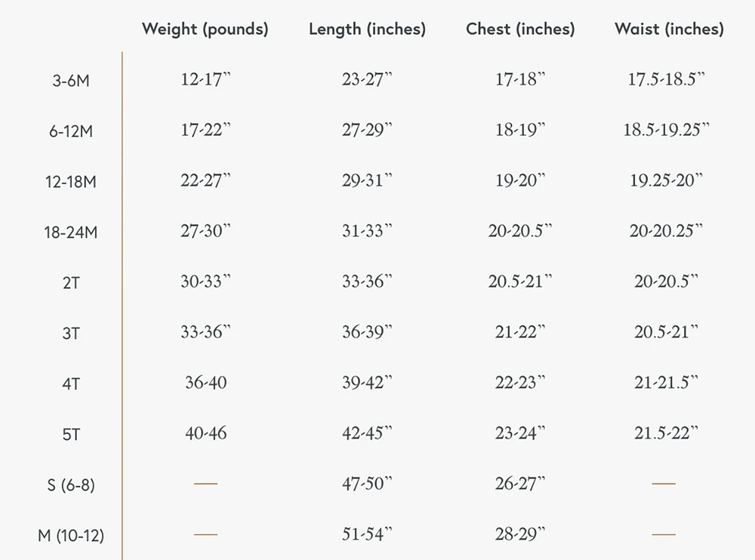
Task: Click the 20-20.25" waist value
Action: point(667,231)
